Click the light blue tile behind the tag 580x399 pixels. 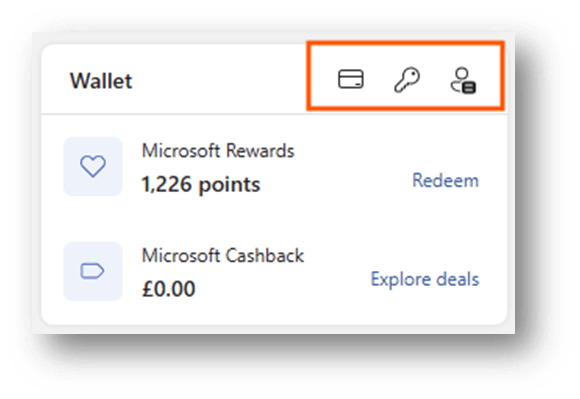tap(93, 271)
